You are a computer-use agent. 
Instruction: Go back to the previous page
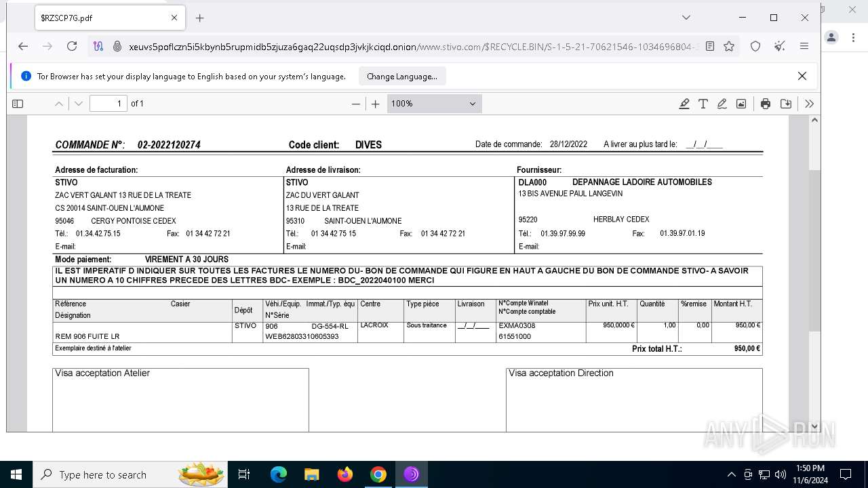[x=23, y=46]
